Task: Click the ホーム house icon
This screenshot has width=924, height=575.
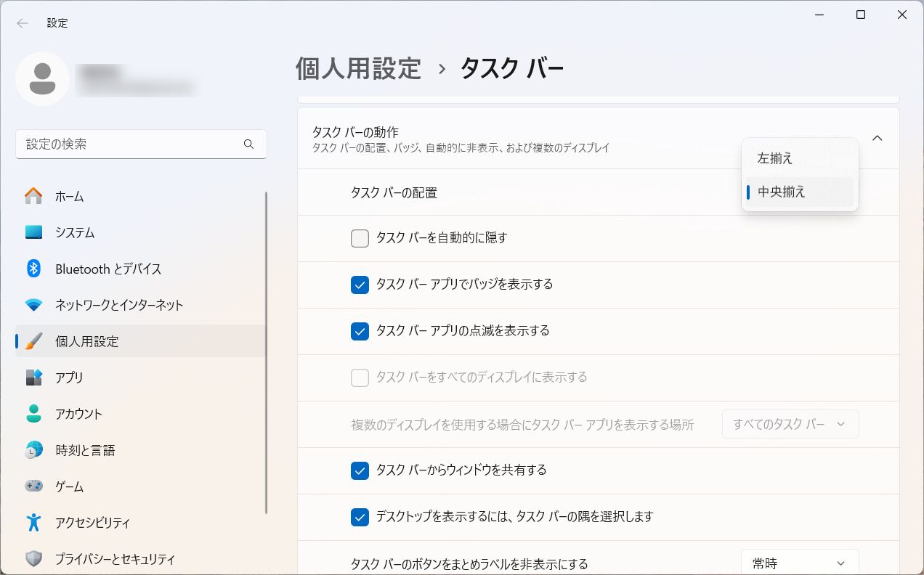Action: coord(33,196)
